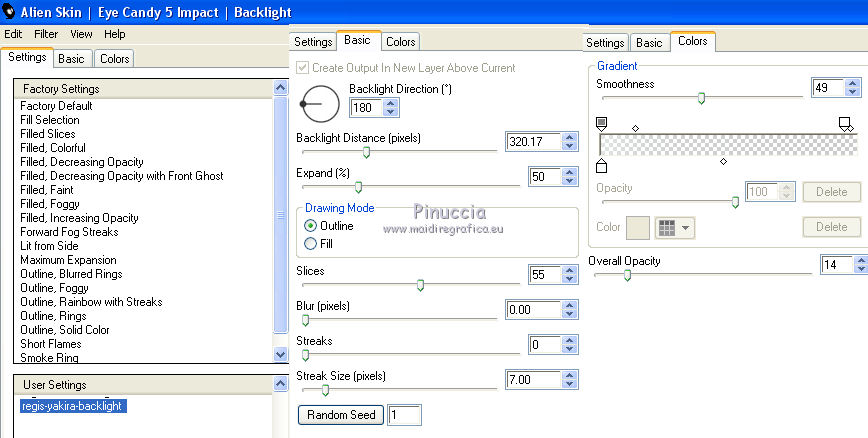Image resolution: width=868 pixels, height=438 pixels.
Task: Click the Factory Settings scroll down arrow
Action: 280,355
